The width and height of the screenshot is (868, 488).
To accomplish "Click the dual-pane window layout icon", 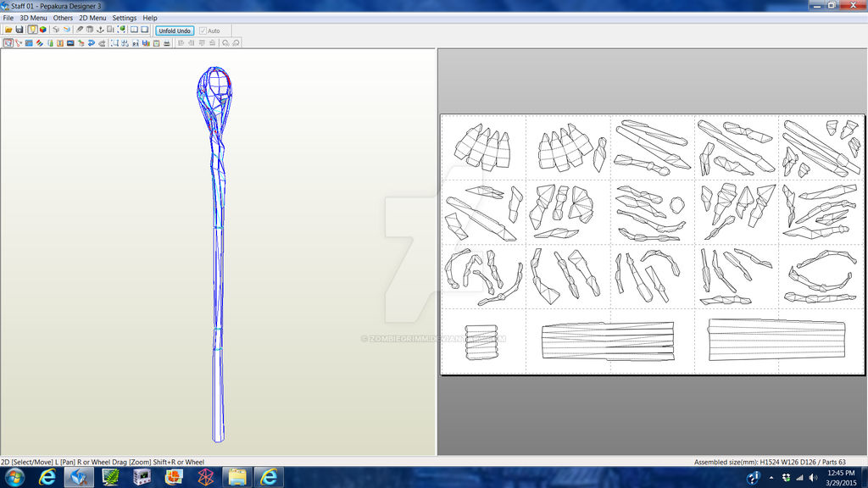I will (x=135, y=29).
